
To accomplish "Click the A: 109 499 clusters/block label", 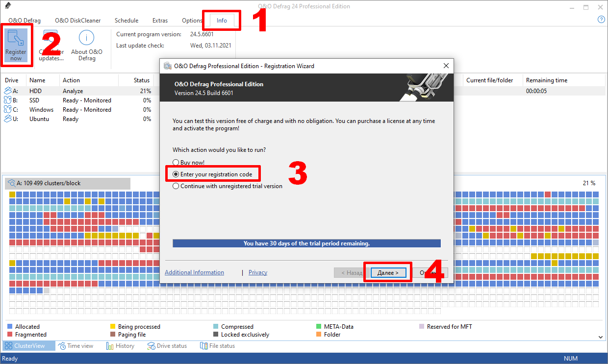I will pos(49,183).
